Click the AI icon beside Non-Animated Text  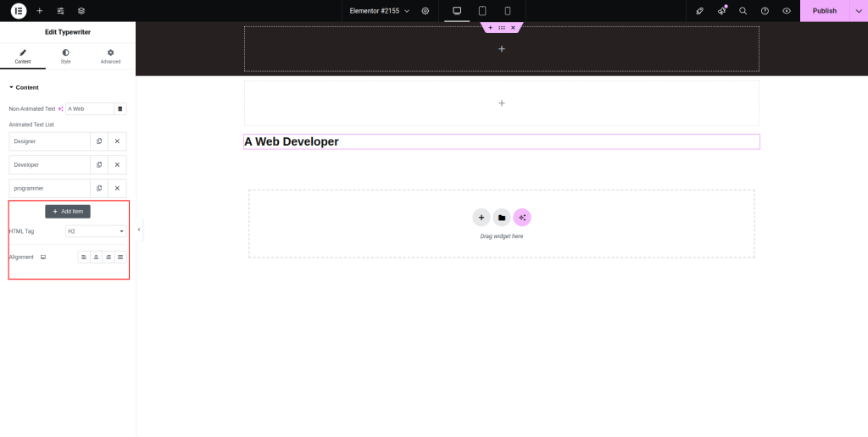coord(60,109)
